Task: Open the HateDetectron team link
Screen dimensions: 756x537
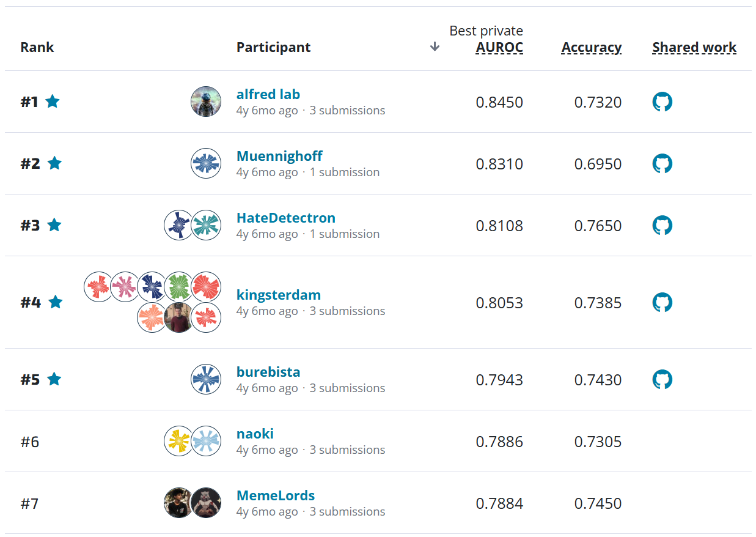Action: (285, 218)
